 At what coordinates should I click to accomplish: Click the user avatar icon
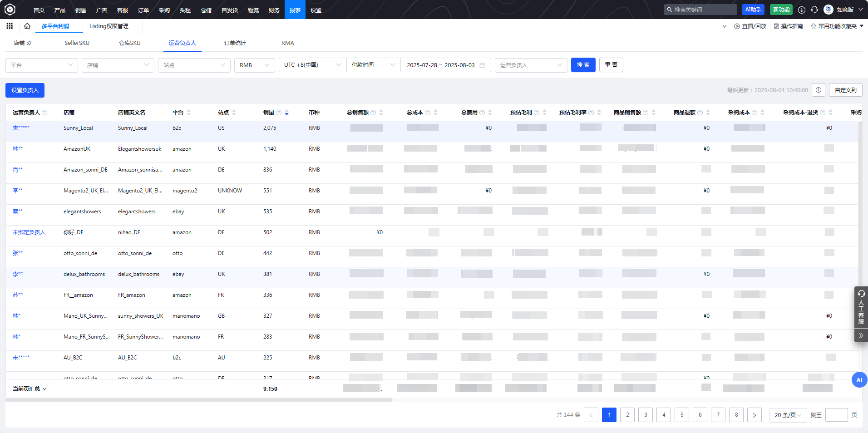(829, 10)
